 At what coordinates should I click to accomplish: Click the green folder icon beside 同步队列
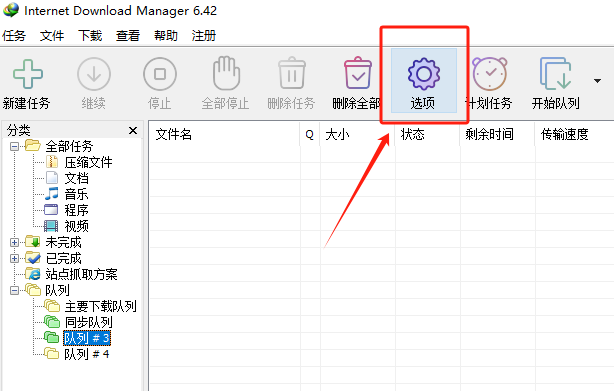click(x=52, y=322)
